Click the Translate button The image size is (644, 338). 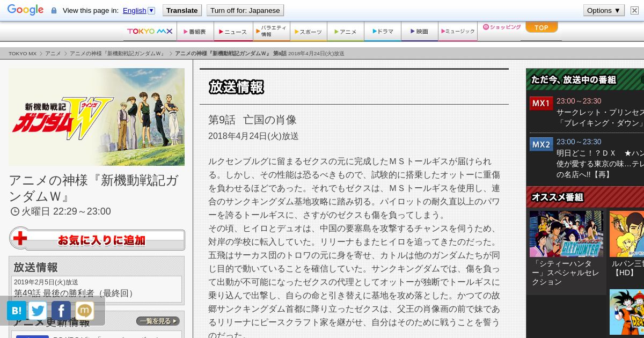(x=182, y=10)
